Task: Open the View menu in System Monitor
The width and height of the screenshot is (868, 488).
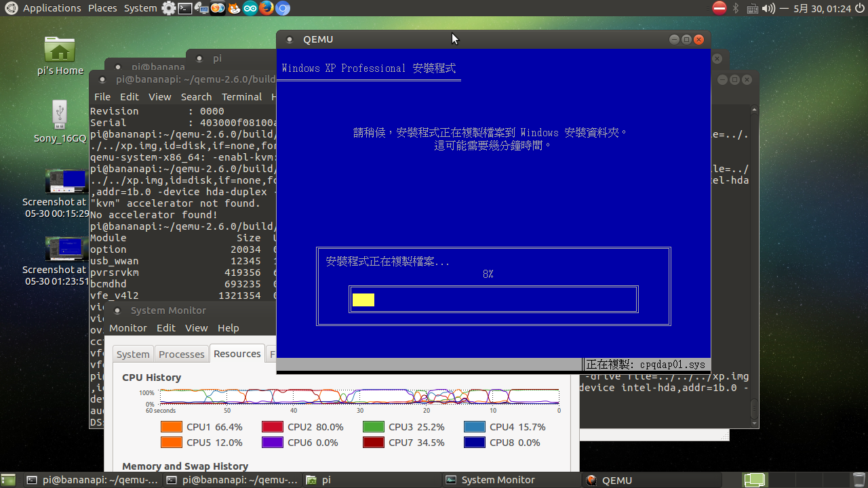Action: (x=197, y=328)
